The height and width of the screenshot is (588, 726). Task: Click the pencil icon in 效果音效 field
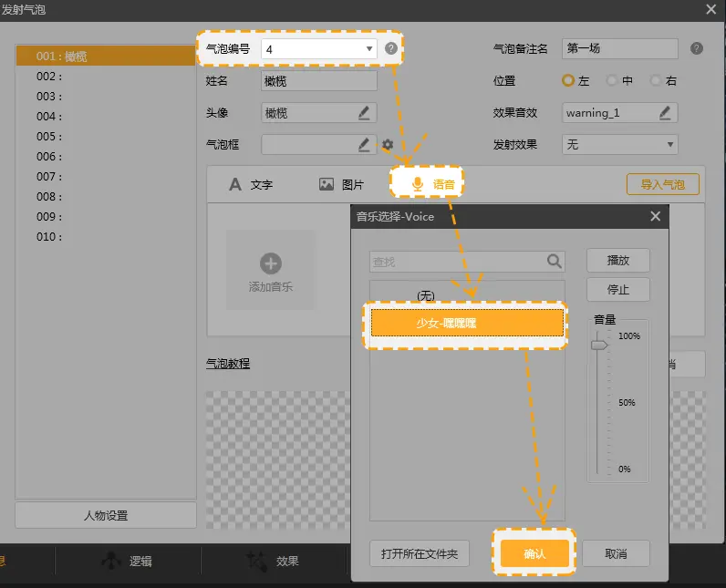click(666, 113)
